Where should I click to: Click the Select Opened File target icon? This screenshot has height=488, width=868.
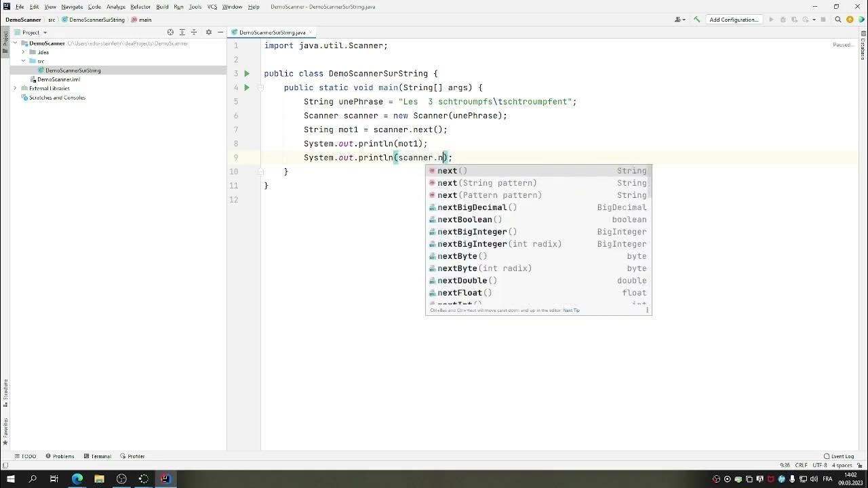click(x=170, y=32)
